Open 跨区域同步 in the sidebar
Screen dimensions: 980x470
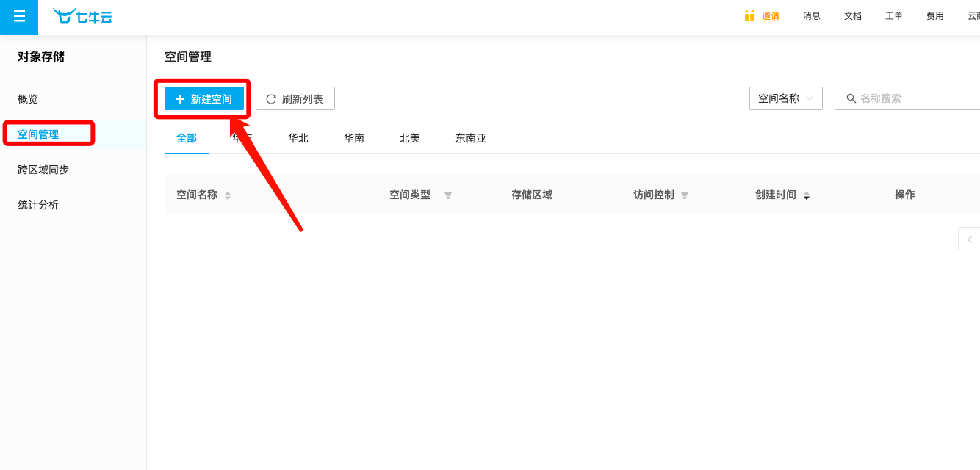[x=43, y=170]
